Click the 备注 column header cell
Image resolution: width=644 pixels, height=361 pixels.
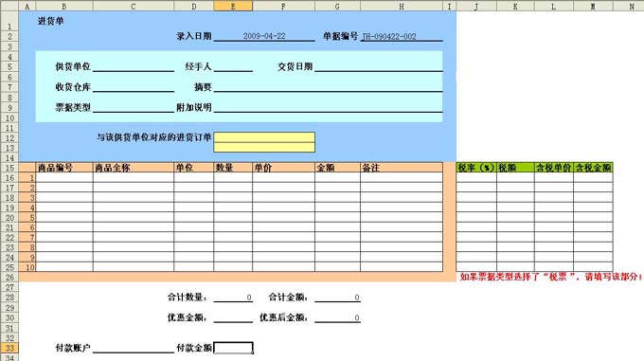pyautogui.click(x=402, y=168)
